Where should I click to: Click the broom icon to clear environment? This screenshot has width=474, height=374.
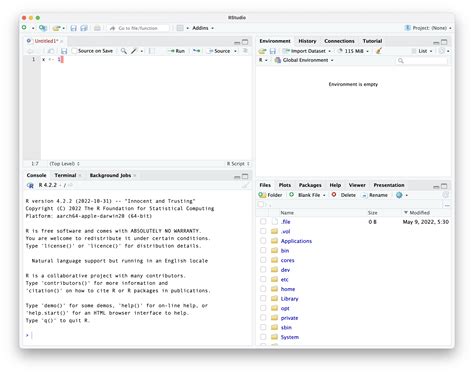(379, 51)
